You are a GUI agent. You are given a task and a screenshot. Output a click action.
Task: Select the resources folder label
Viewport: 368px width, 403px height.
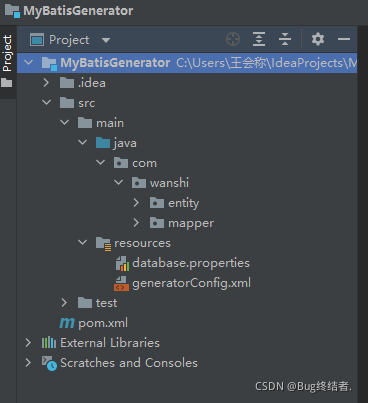pyautogui.click(x=142, y=243)
